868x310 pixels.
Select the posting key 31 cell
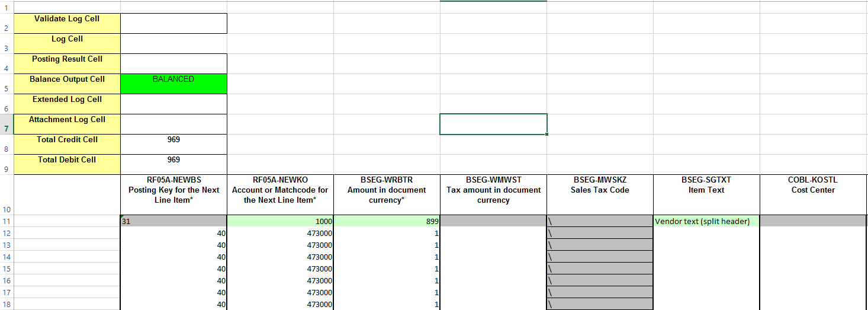(x=173, y=221)
